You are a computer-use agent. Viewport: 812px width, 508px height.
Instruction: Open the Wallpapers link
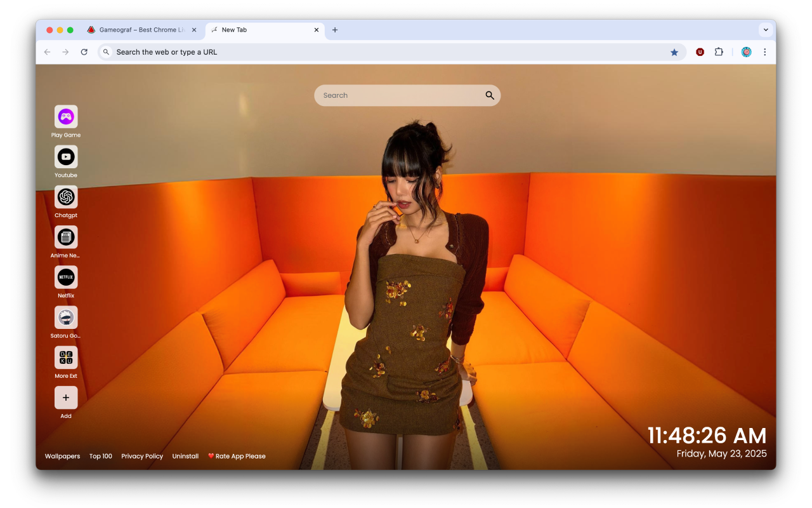[x=62, y=456]
